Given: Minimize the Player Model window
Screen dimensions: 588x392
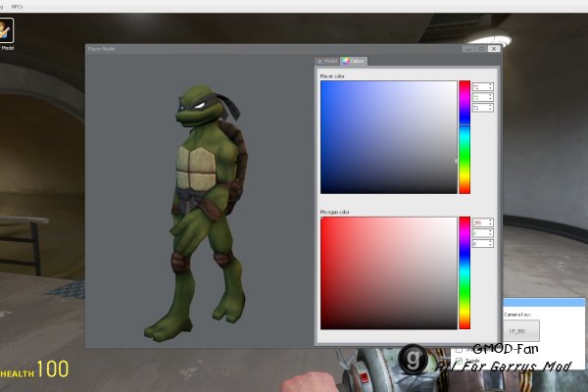Looking at the screenshot, I should pyautogui.click(x=468, y=49).
